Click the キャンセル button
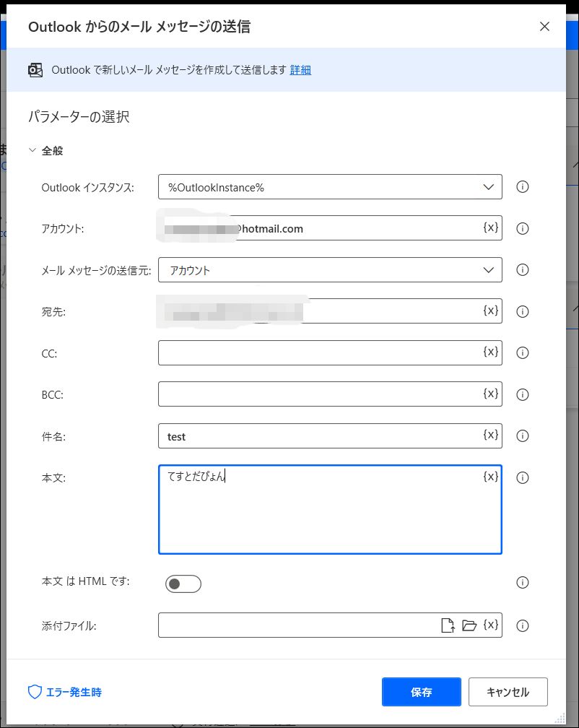This screenshot has width=579, height=728. coord(508,692)
